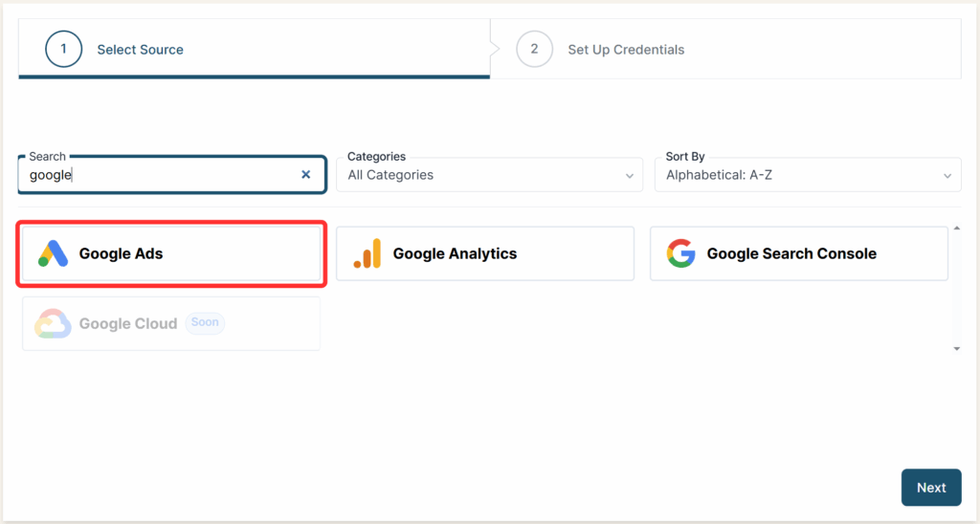Pick the Google Search Console source card

(x=798, y=253)
